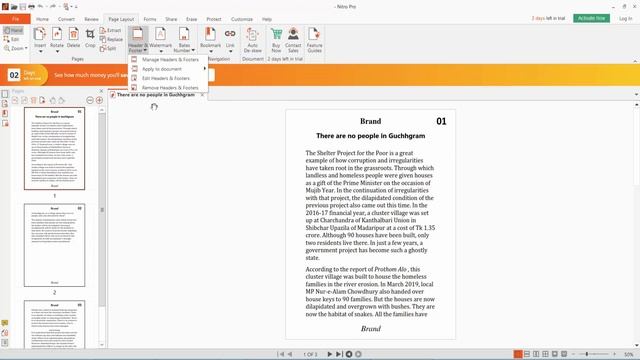Expand the Bates Number dropdown arrow
This screenshot has height=360, width=640.
[193, 50]
